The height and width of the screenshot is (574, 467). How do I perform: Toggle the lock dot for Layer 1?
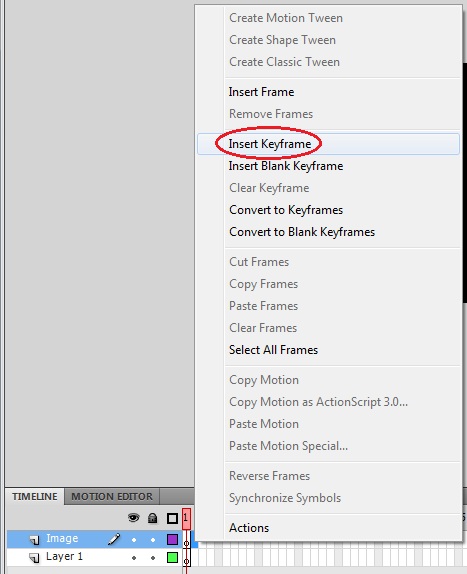[153, 558]
